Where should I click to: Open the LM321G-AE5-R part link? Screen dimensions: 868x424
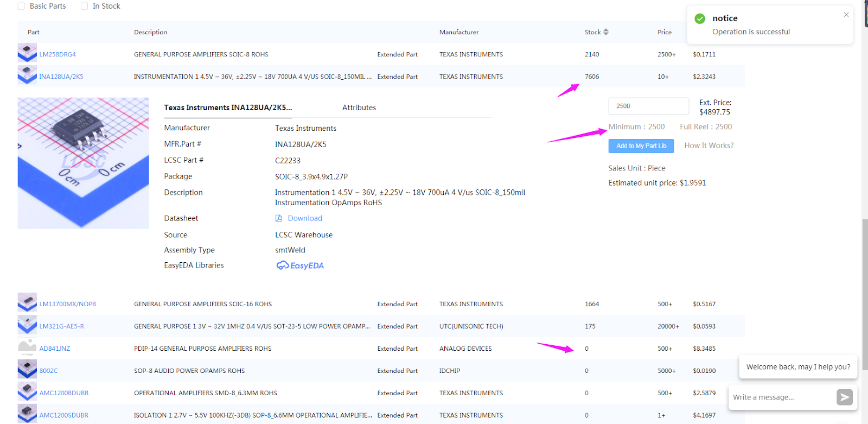click(62, 326)
